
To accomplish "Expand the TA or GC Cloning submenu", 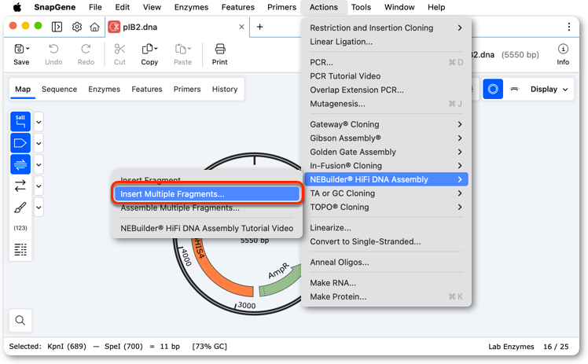I will click(386, 193).
